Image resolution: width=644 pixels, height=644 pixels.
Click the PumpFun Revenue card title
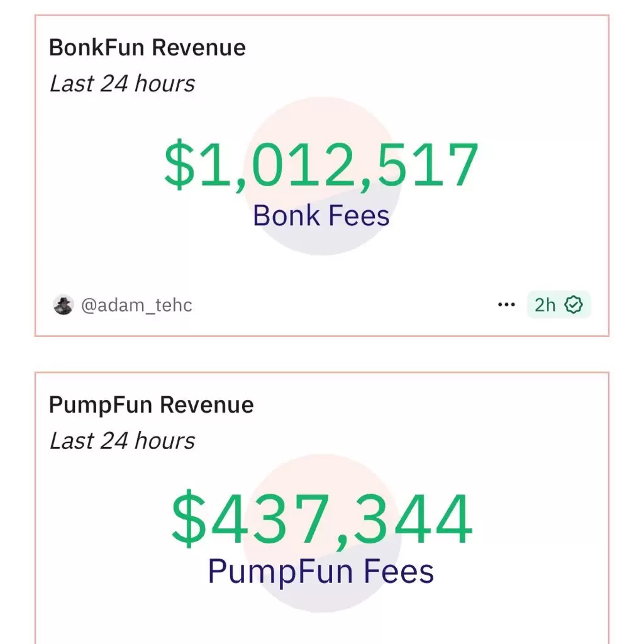point(151,405)
